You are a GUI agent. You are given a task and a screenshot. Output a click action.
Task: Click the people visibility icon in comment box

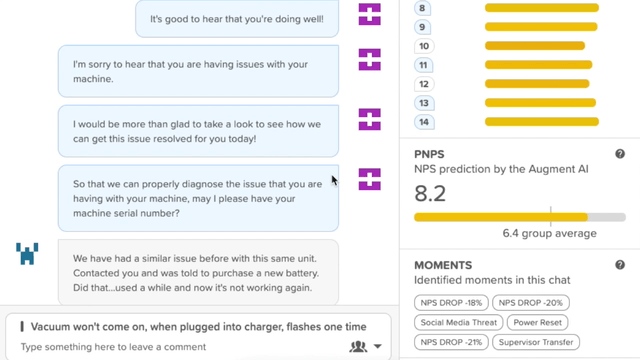point(358,347)
